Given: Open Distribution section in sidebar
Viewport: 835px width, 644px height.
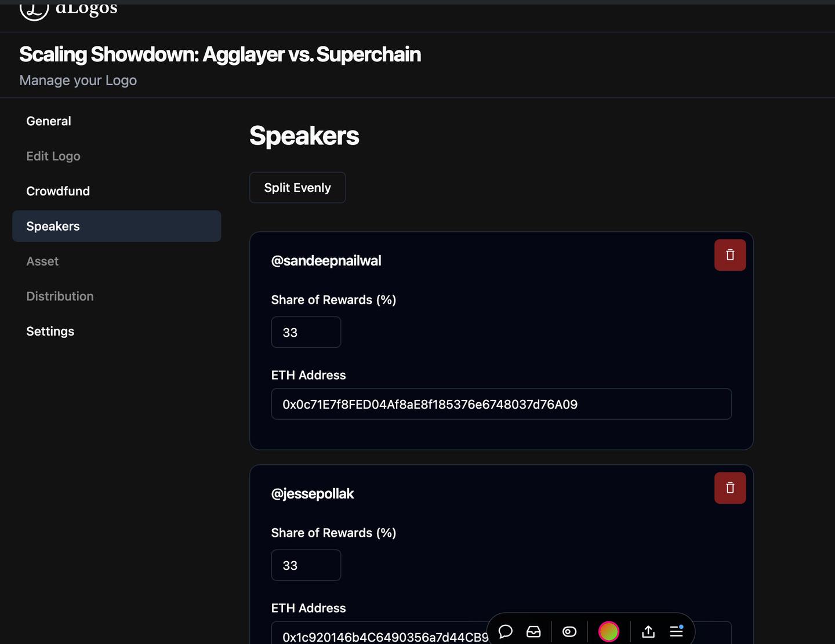Looking at the screenshot, I should click(60, 296).
